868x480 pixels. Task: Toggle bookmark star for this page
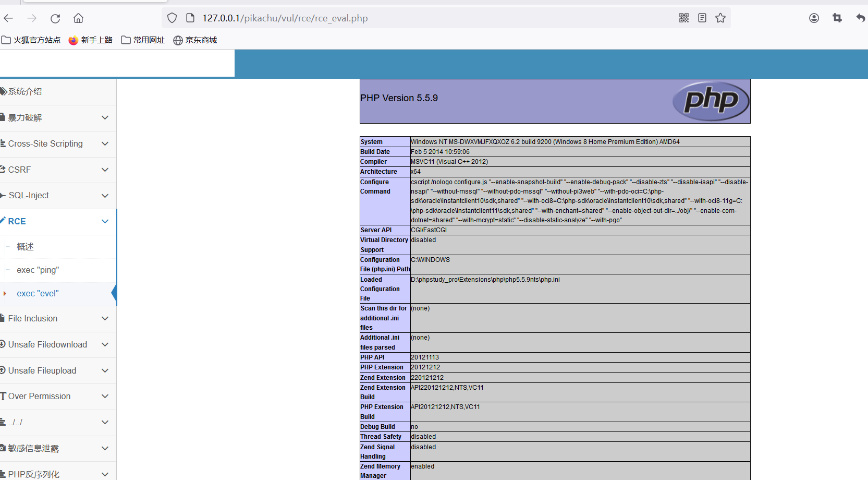tap(720, 17)
